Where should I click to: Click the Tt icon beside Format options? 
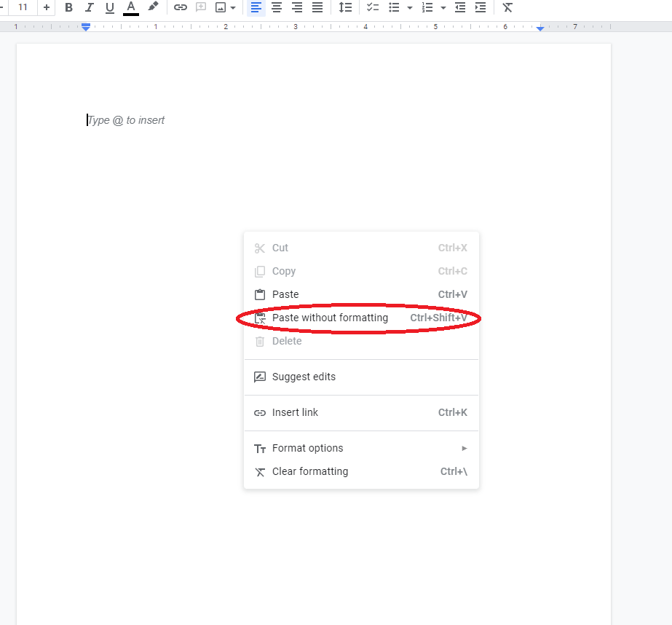(x=260, y=449)
